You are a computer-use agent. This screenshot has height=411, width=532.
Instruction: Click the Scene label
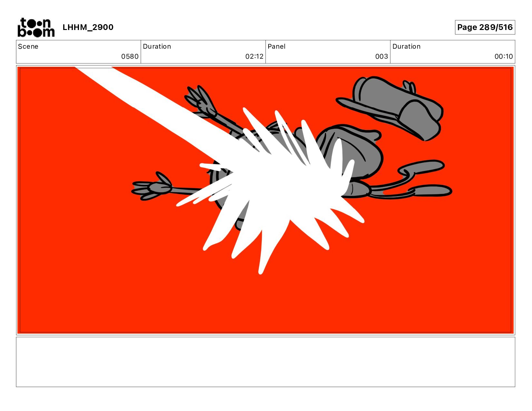click(28, 46)
